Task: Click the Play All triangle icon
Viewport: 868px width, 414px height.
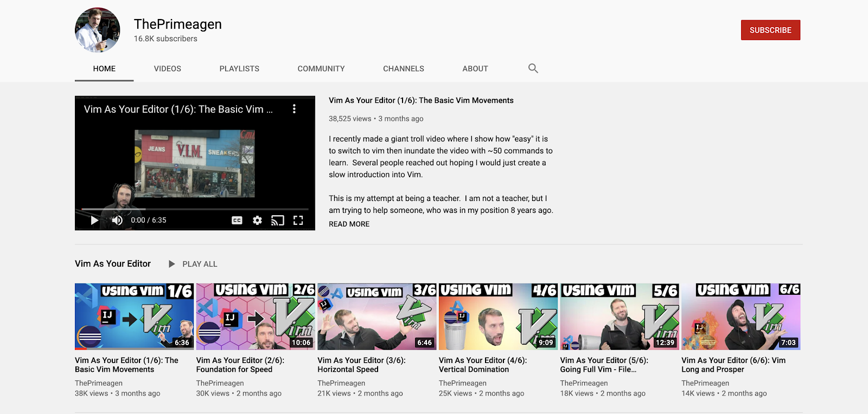Action: (172, 264)
